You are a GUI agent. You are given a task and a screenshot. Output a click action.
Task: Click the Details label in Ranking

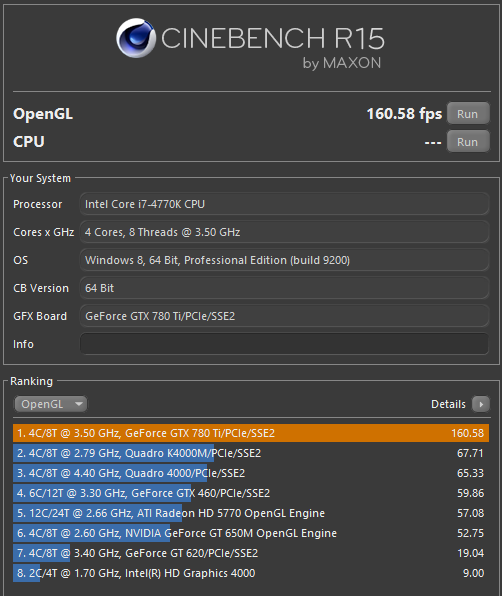pyautogui.click(x=448, y=404)
